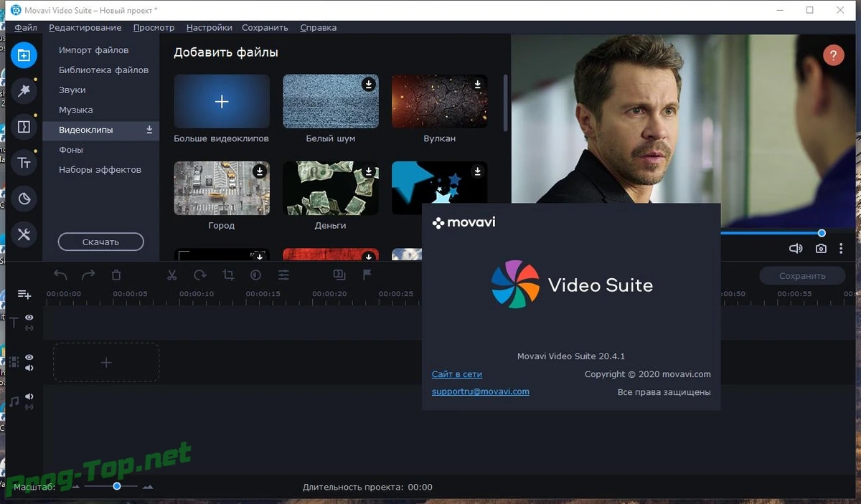
Task: Click the add track icon
Action: [24, 294]
